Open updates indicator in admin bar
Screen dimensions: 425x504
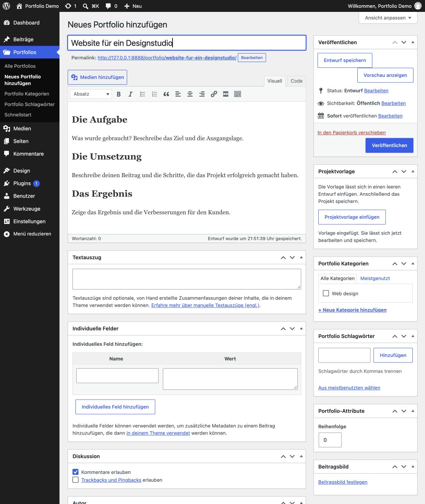[x=71, y=6]
